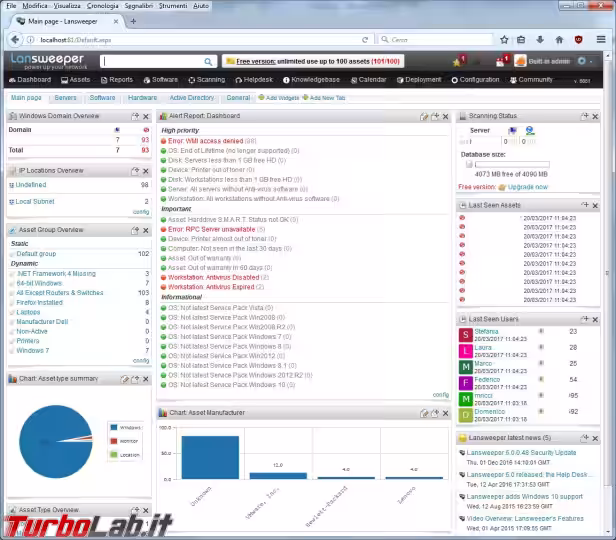This screenshot has height=540, width=616.
Task: Open the Helpdesk menu
Action: (254, 80)
